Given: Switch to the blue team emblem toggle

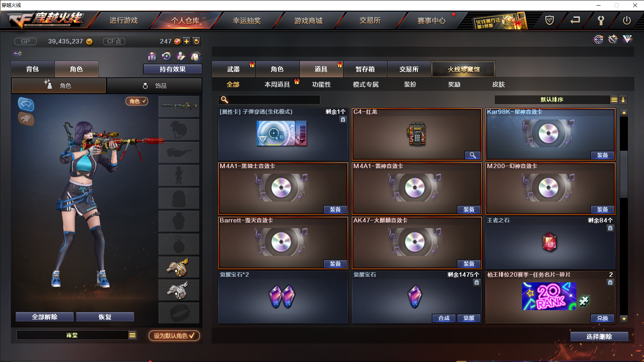Looking at the screenshot, I should 26,104.
